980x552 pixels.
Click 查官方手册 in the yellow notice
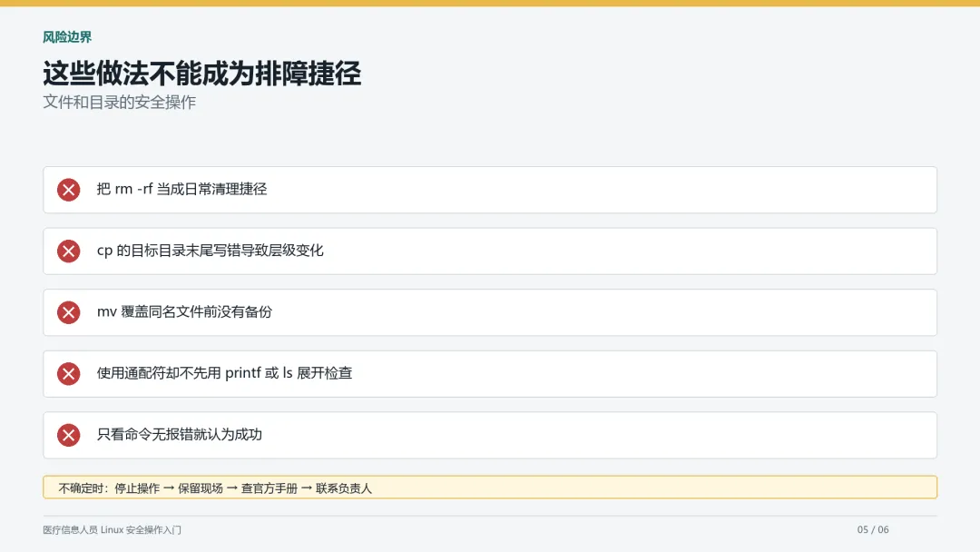[269, 488]
